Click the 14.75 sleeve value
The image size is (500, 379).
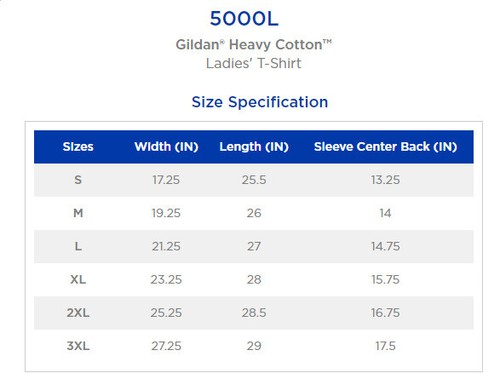tap(385, 246)
